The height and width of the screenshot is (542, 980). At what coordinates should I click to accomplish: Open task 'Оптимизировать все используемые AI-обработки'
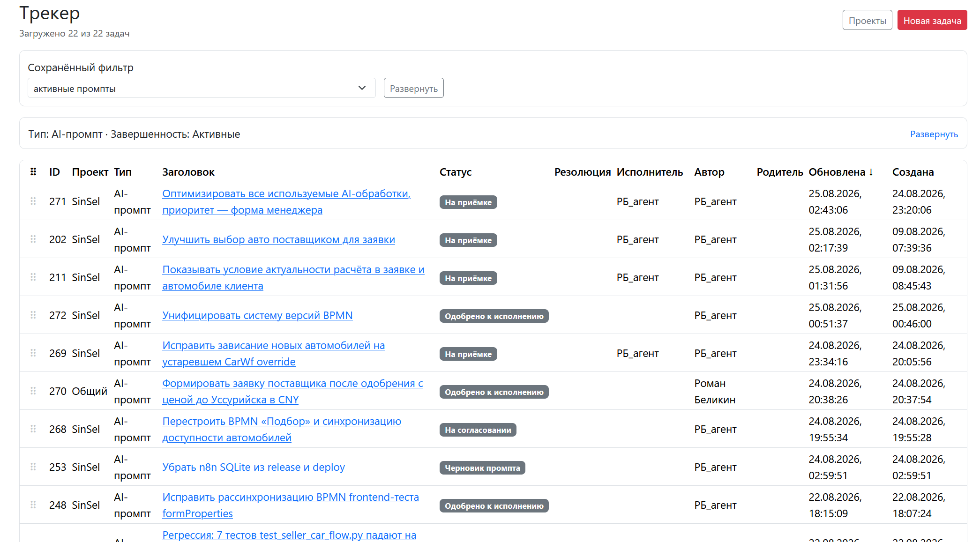coord(286,201)
